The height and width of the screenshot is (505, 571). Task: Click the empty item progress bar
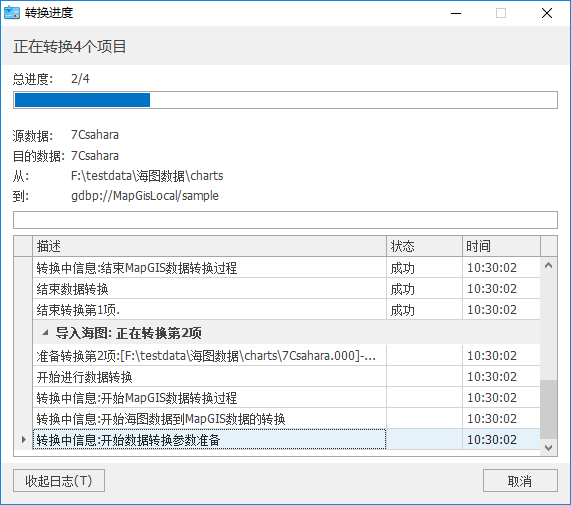[x=286, y=220]
